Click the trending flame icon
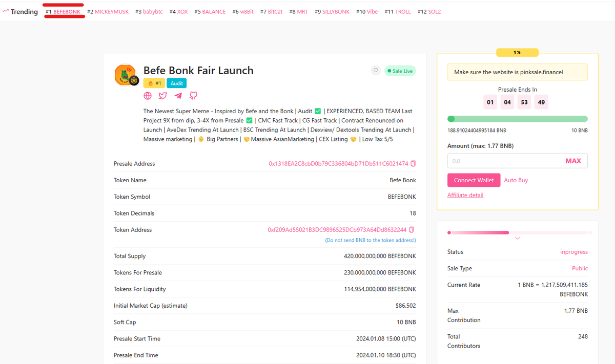The height and width of the screenshot is (364, 615). (x=5, y=11)
